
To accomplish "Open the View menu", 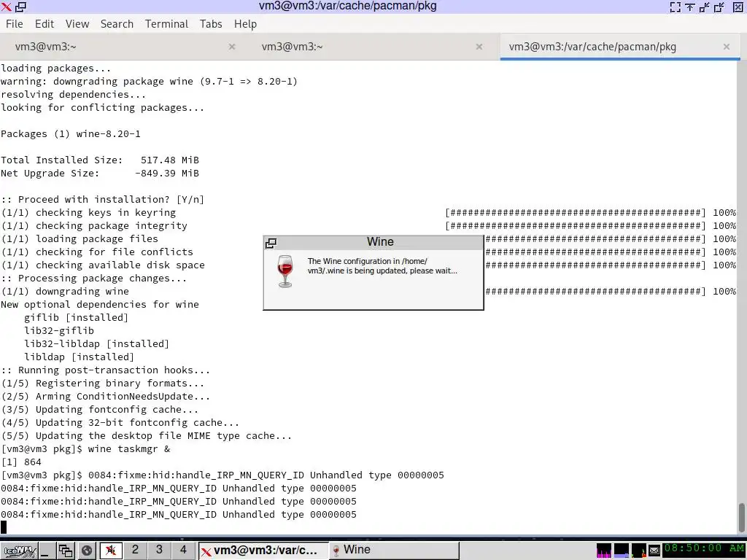I will pos(77,24).
